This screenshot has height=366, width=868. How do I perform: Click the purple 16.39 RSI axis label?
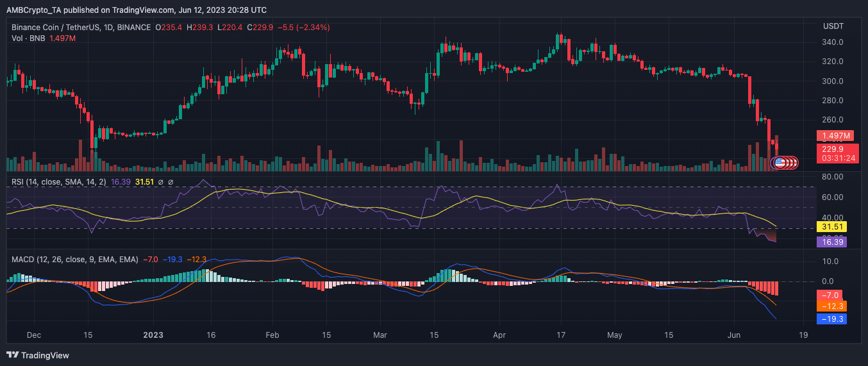tap(831, 242)
